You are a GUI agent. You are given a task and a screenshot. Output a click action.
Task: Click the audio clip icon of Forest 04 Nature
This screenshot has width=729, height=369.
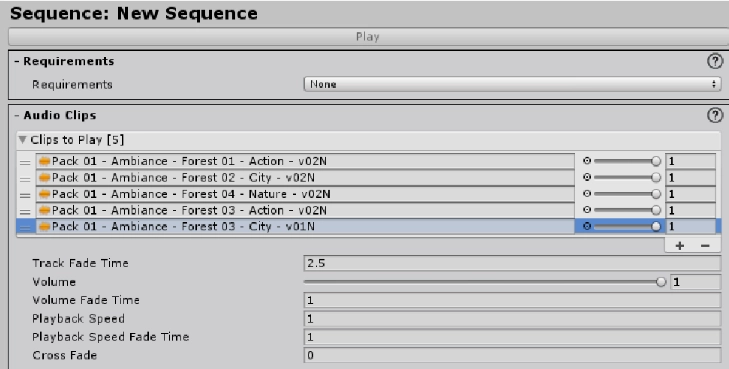pyautogui.click(x=45, y=194)
